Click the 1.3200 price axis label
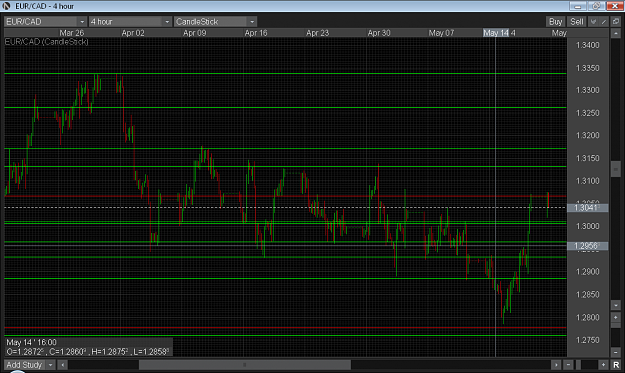The image size is (625, 373). (588, 135)
